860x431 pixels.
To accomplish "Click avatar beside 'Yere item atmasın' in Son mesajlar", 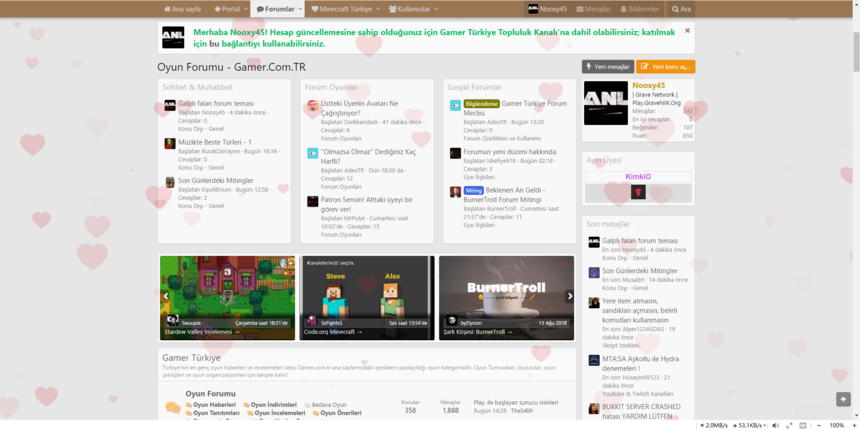I will (594, 303).
